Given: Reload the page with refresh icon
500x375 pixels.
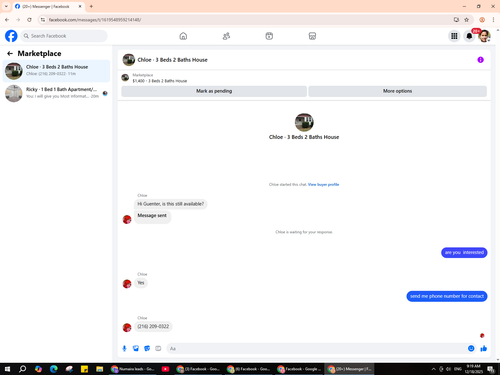Looking at the screenshot, I should 29,20.
